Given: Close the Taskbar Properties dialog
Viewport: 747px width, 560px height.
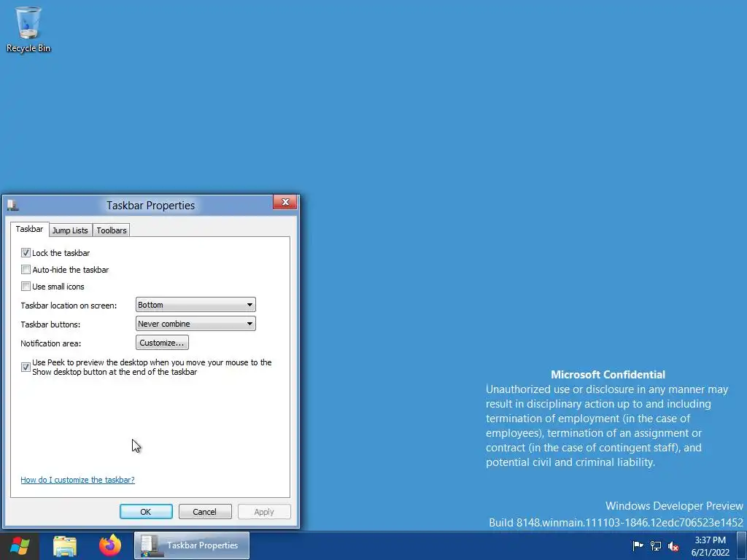Looking at the screenshot, I should (x=285, y=202).
